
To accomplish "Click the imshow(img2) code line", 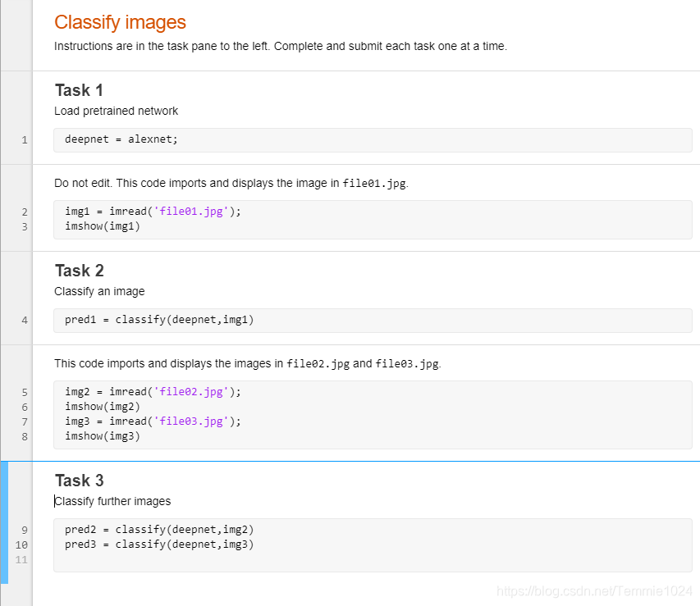I will pyautogui.click(x=103, y=407).
